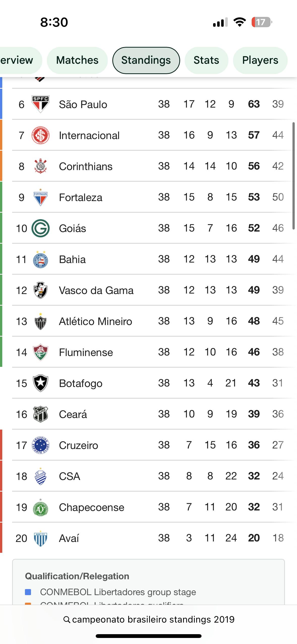Tap the magnifier search icon
The height and width of the screenshot is (644, 297).
[67, 620]
